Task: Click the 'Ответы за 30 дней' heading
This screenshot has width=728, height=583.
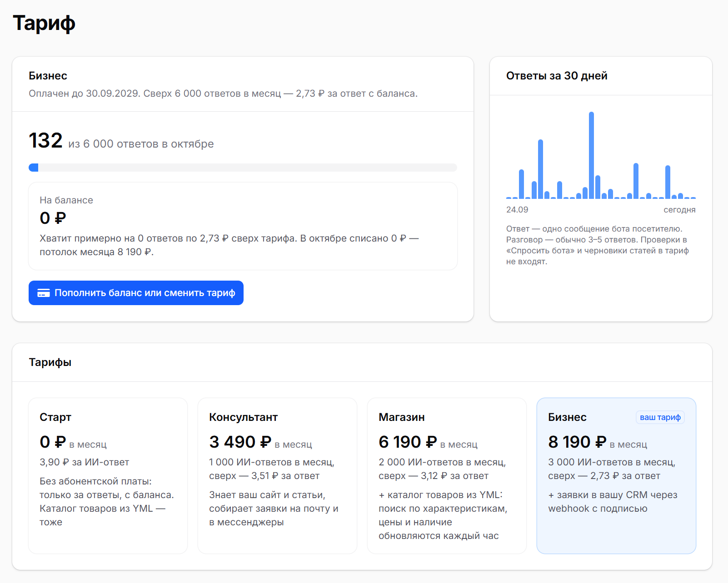Action: [x=557, y=76]
